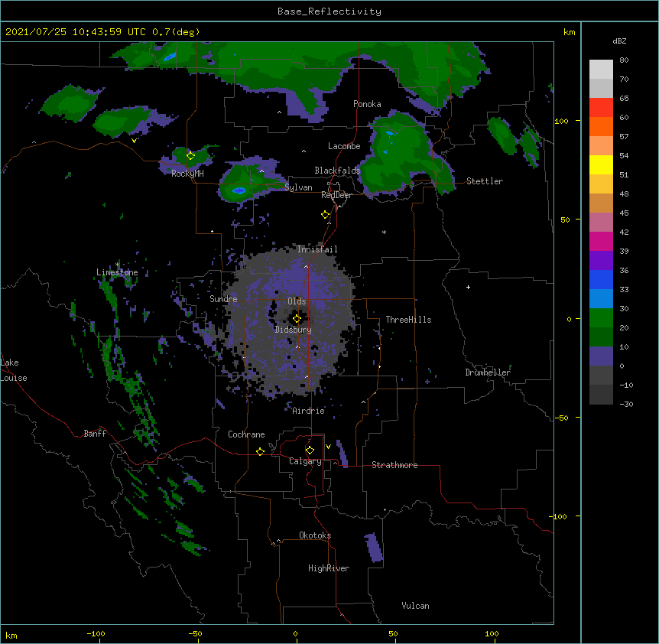Click the Sylvan town label
Image resolution: width=659 pixels, height=644 pixels.
(x=298, y=187)
